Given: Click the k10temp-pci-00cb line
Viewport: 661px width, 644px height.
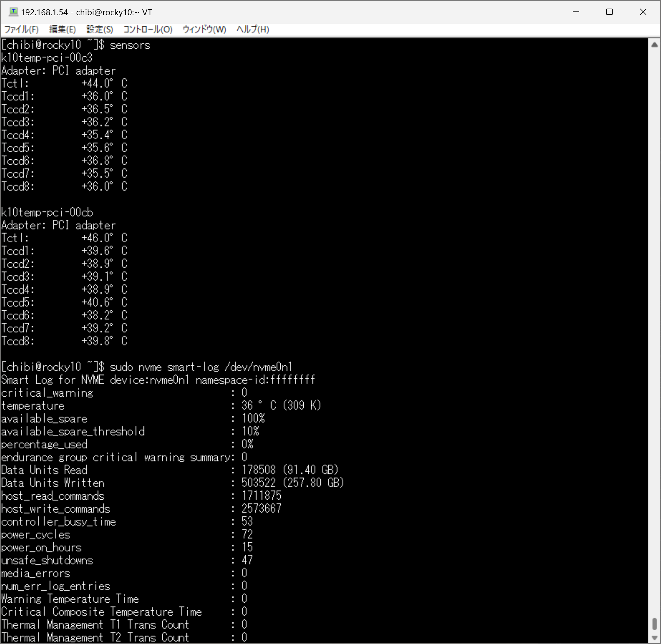Looking at the screenshot, I should [x=47, y=212].
